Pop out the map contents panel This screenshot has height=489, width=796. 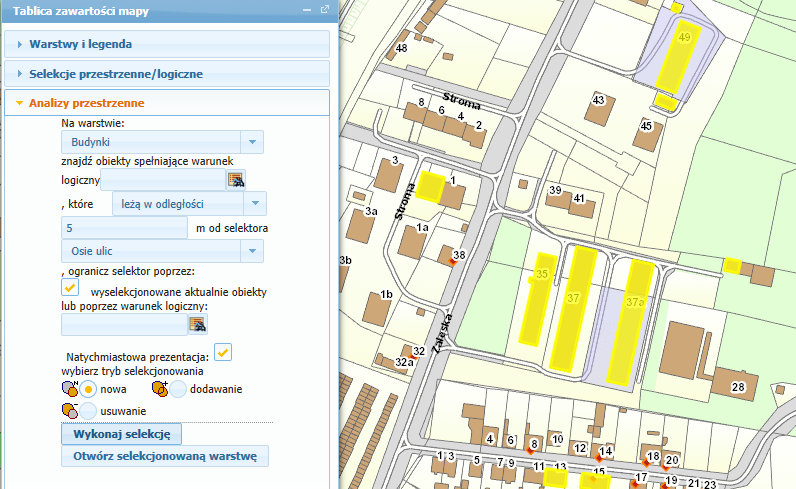325,10
